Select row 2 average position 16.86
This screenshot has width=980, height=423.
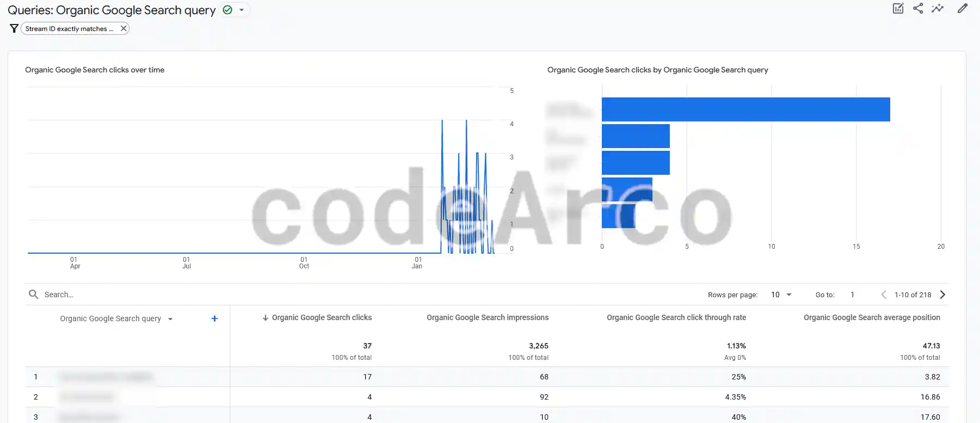930,397
